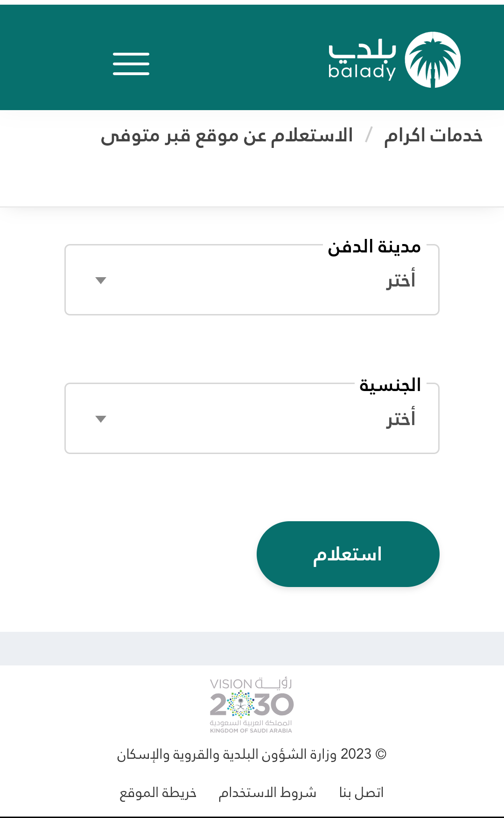Click the "أختر" placeholder under الجنسية
The image size is (504, 818).
[x=401, y=419]
